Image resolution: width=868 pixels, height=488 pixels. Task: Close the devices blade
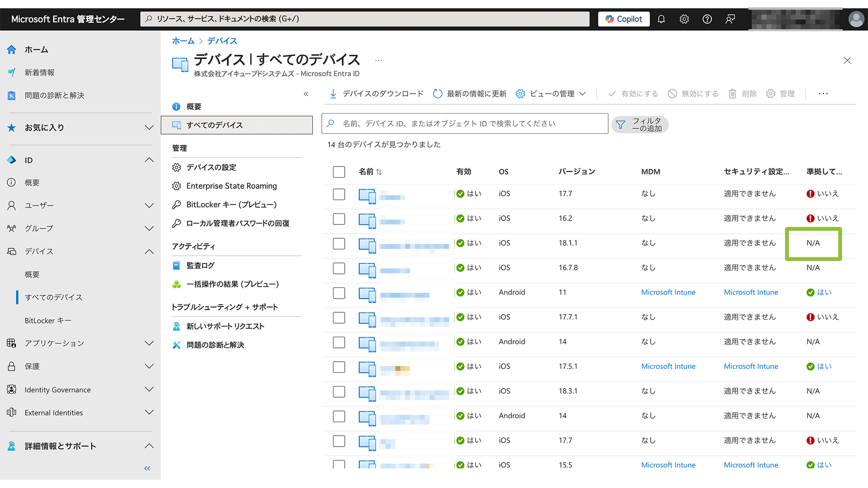(847, 61)
